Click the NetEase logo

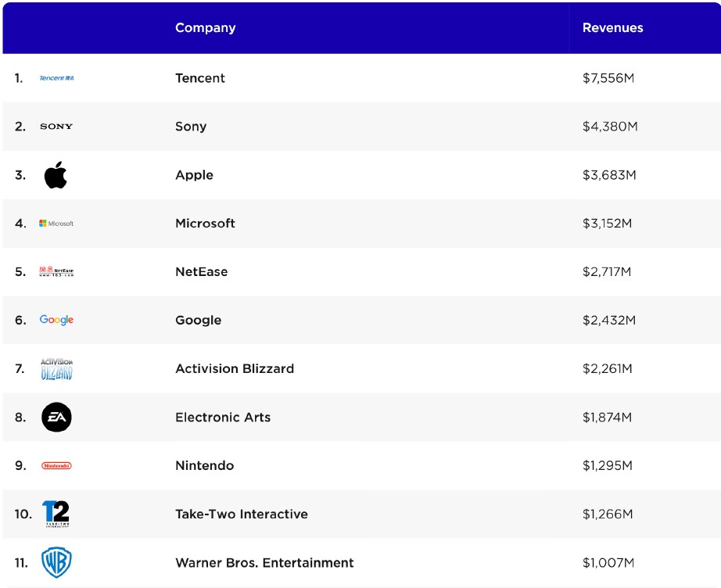[56, 271]
